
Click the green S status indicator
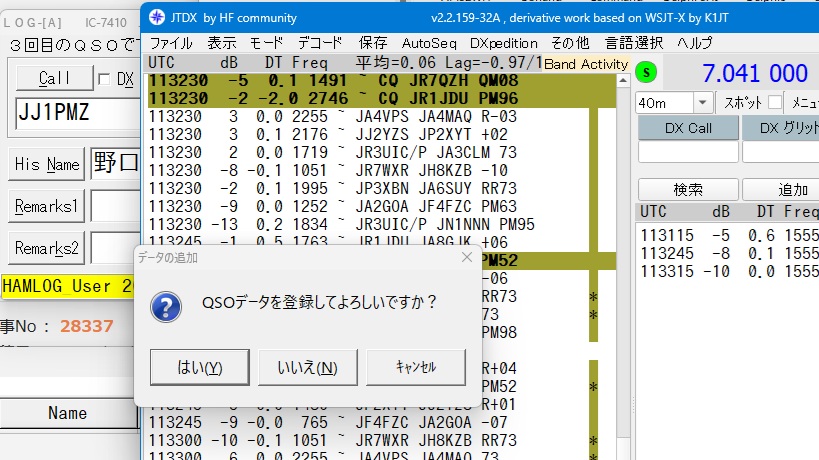(646, 72)
